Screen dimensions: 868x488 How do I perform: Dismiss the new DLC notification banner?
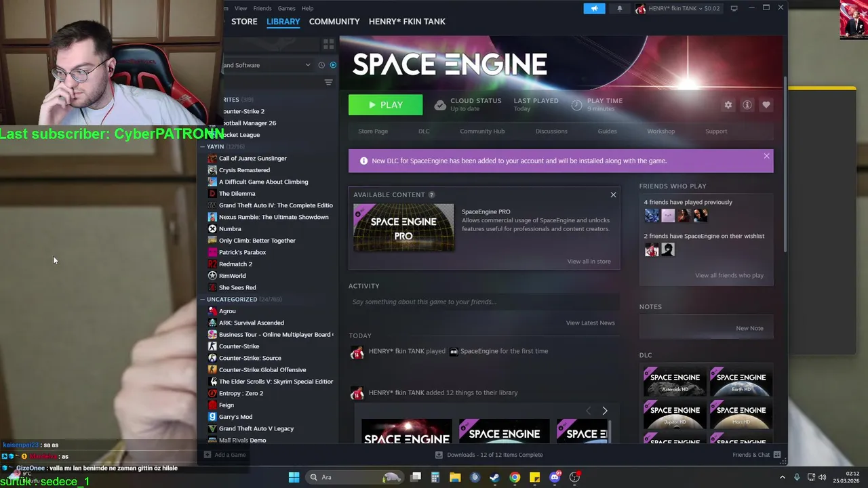(766, 156)
